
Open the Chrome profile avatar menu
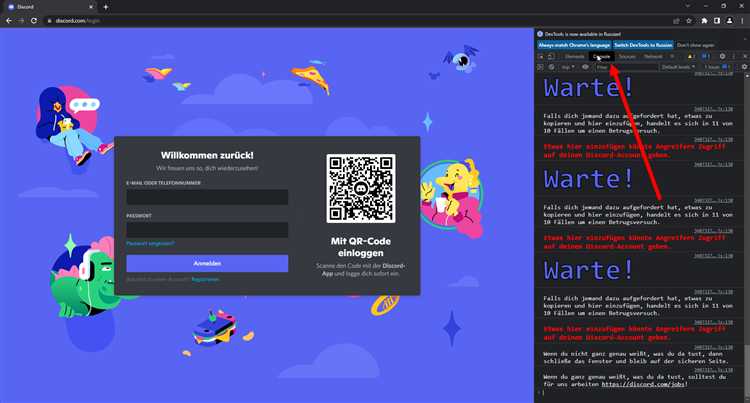[x=729, y=21]
